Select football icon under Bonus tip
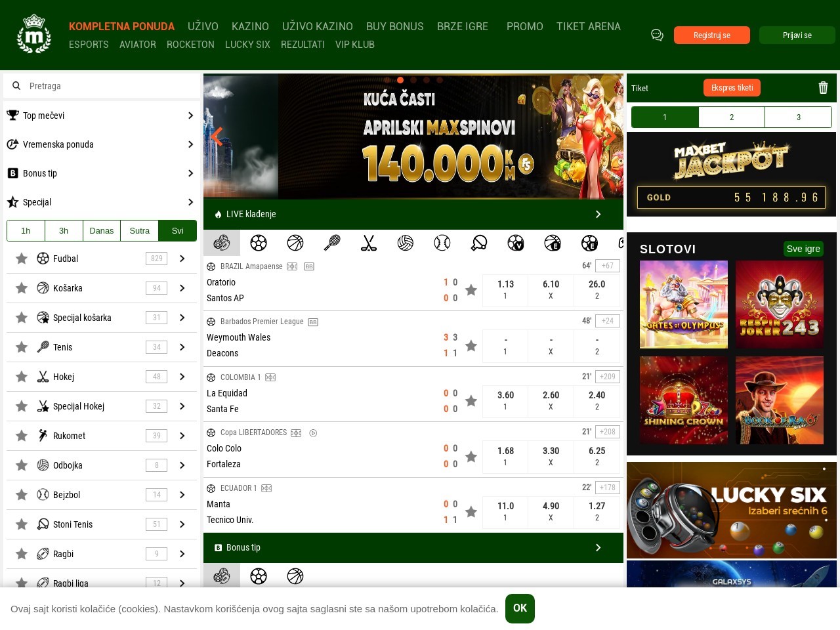Image resolution: width=840 pixels, height=630 pixels. tap(259, 576)
